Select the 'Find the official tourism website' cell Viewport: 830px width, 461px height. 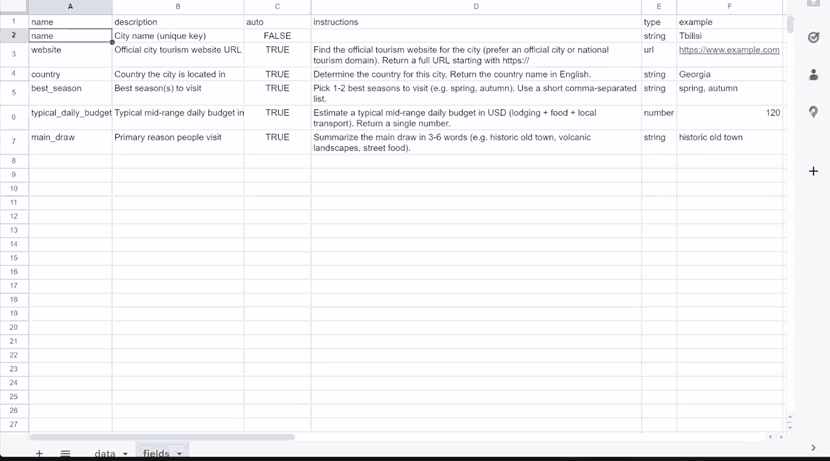[476, 55]
